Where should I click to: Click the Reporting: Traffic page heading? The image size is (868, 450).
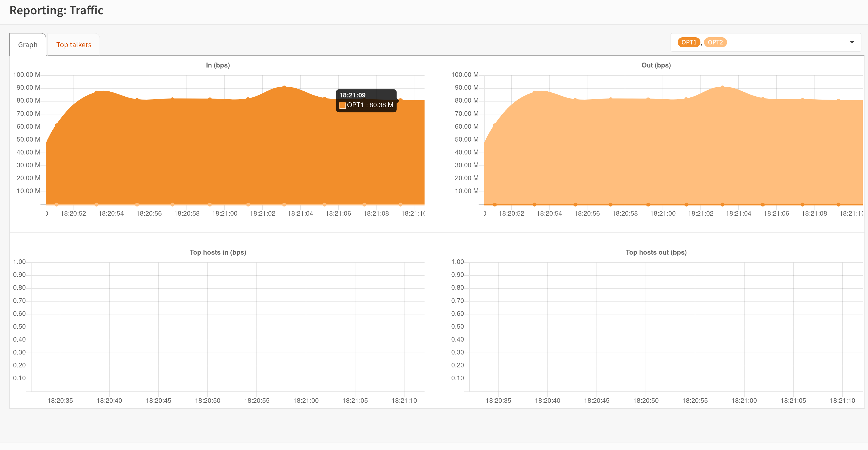click(x=56, y=10)
